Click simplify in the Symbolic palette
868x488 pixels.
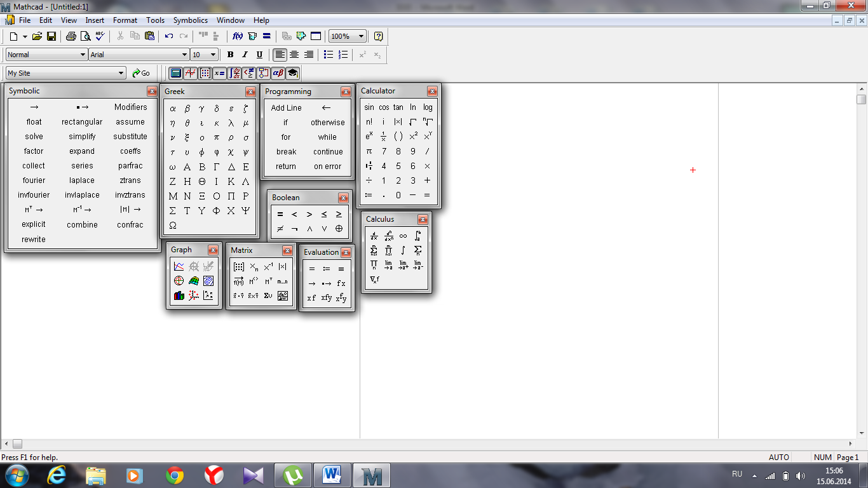point(82,137)
